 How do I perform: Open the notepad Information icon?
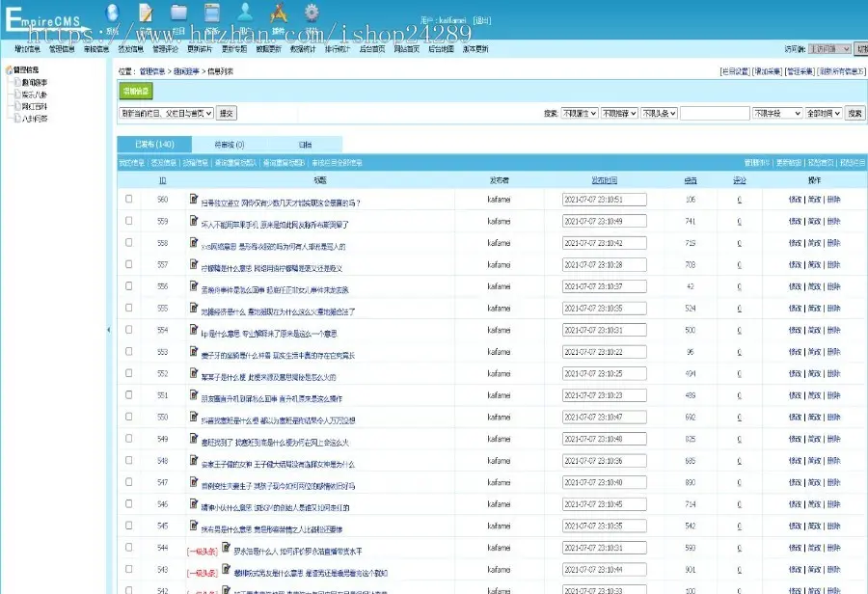(146, 13)
